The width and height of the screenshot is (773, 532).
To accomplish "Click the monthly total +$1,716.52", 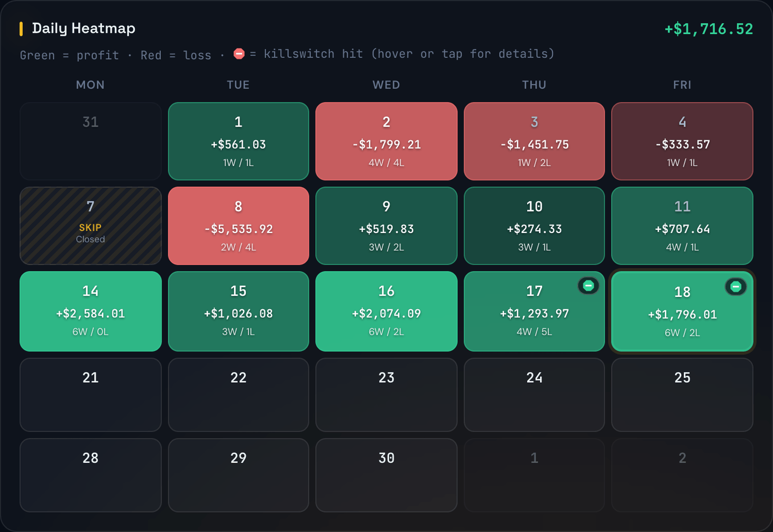I will 709,29.
